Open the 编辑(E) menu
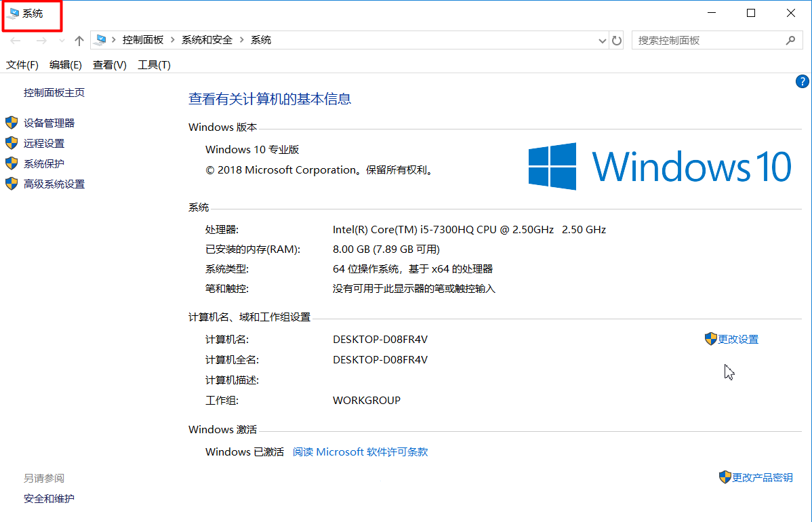This screenshot has width=812, height=522. [x=66, y=64]
